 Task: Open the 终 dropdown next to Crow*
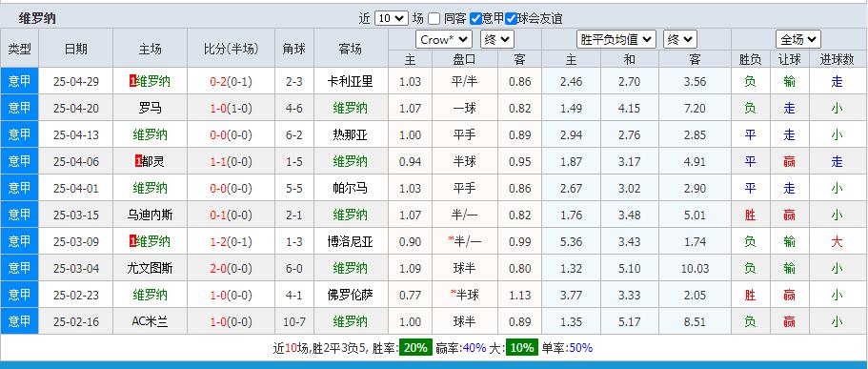[x=497, y=39]
